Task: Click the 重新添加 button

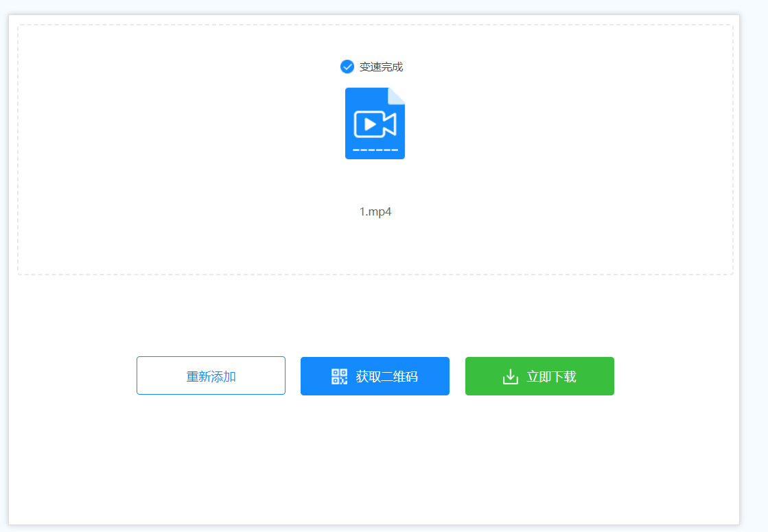Action: click(x=211, y=375)
